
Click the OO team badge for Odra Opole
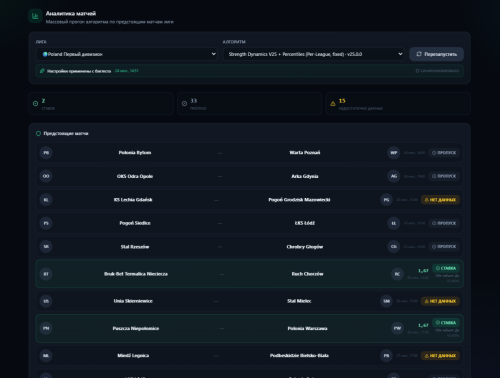46,176
